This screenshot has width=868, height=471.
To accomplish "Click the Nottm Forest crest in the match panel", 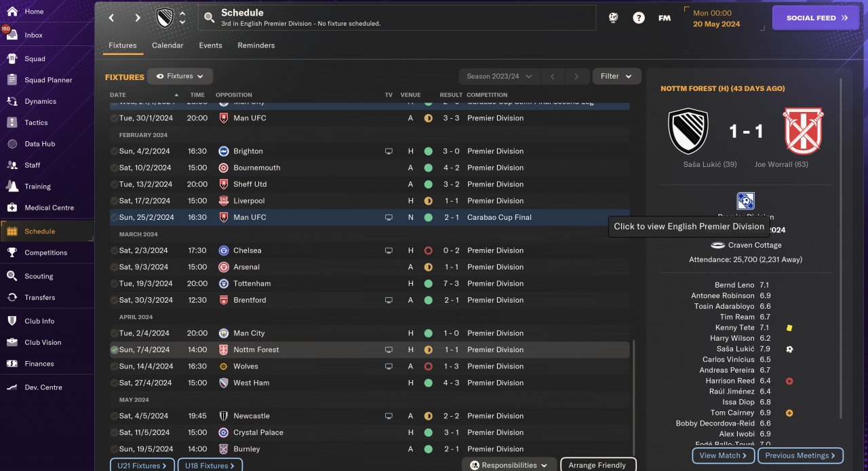I will 804,130.
